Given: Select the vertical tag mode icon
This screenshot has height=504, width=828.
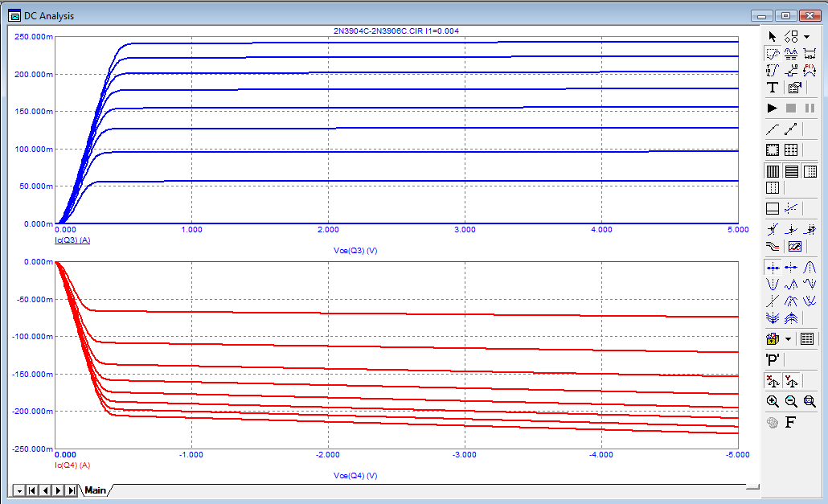Looking at the screenshot, I should point(773,70).
